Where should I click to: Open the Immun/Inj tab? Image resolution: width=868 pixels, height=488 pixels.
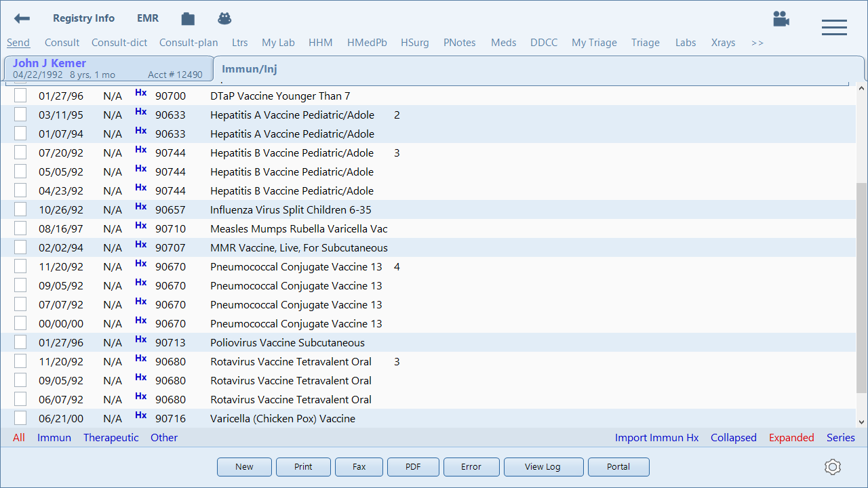click(249, 68)
